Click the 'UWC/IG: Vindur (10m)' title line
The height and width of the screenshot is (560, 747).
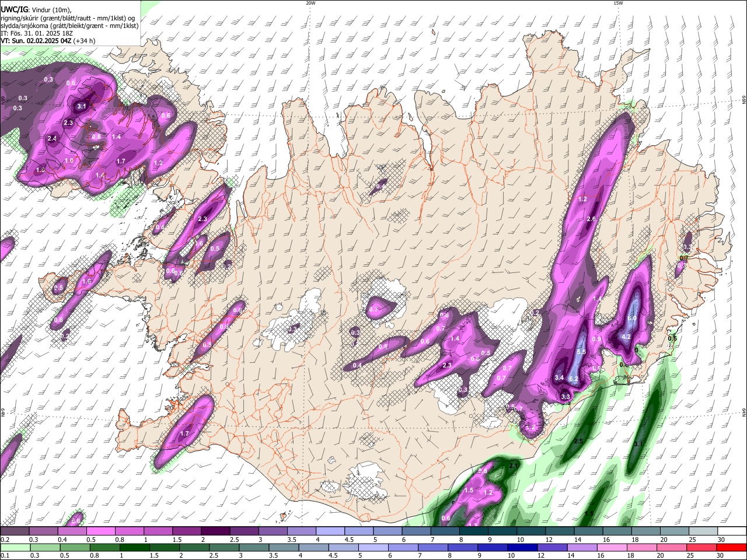[36, 10]
